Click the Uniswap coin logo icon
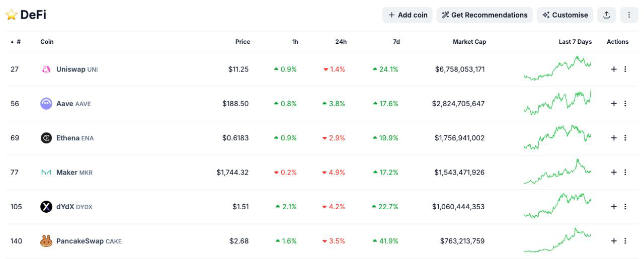Viewport: 644px width, 259px height. point(46,69)
